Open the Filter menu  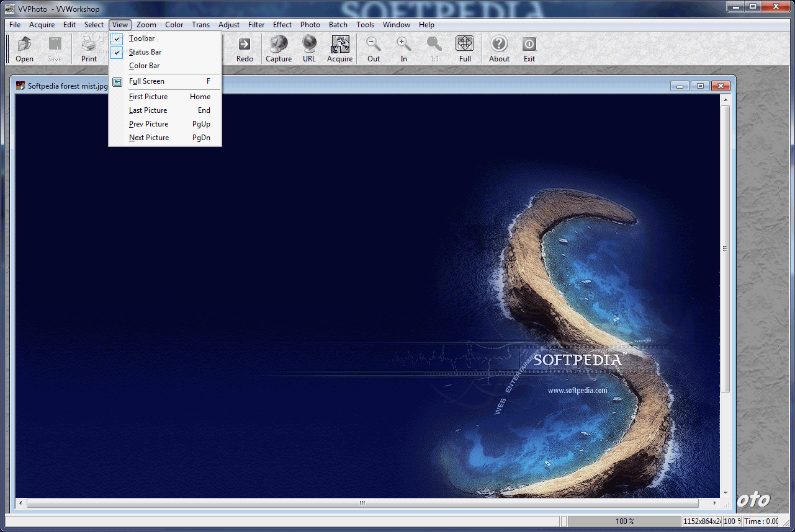(x=256, y=25)
